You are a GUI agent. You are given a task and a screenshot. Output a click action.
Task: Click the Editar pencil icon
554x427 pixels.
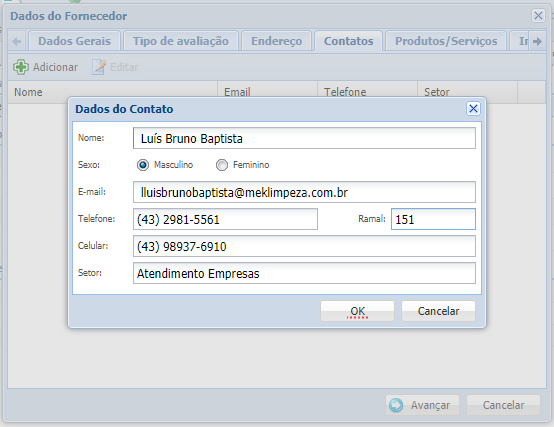[x=99, y=67]
